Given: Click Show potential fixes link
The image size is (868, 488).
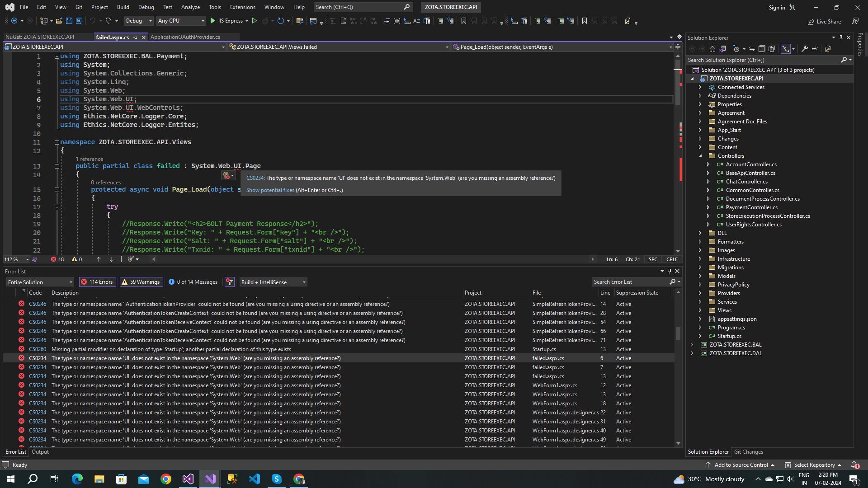Looking at the screenshot, I should [270, 190].
